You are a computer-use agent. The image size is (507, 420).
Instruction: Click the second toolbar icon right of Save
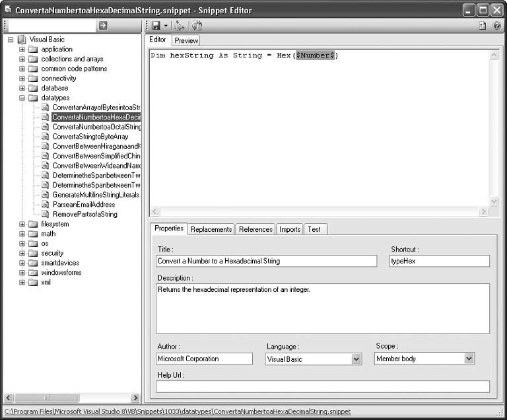click(179, 26)
